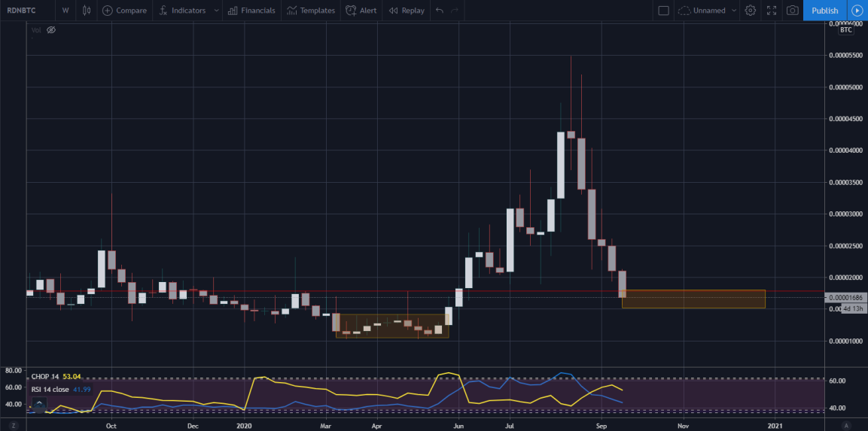
Task: Click the Oct label on time axis
Action: coord(111,426)
